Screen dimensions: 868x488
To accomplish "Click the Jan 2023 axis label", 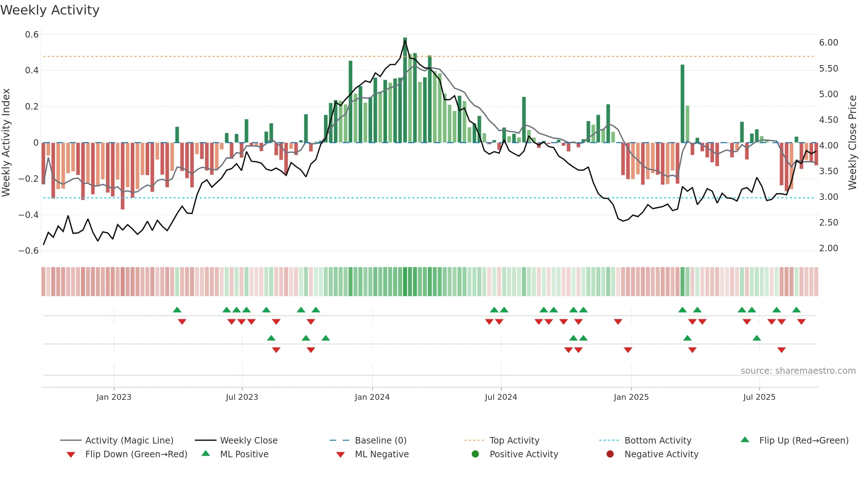I will pos(114,397).
